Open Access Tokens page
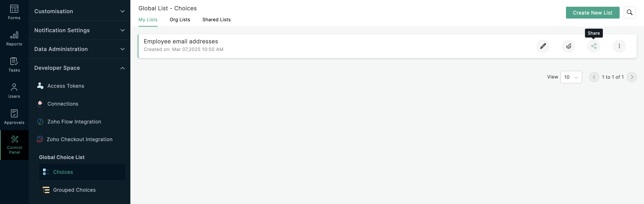644x204 pixels. tap(66, 86)
